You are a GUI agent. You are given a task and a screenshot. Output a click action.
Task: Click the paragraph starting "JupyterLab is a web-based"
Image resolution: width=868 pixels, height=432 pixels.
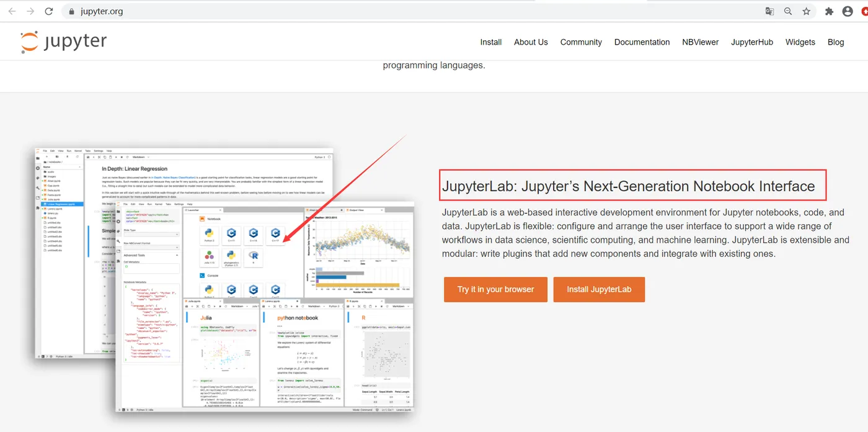(645, 233)
